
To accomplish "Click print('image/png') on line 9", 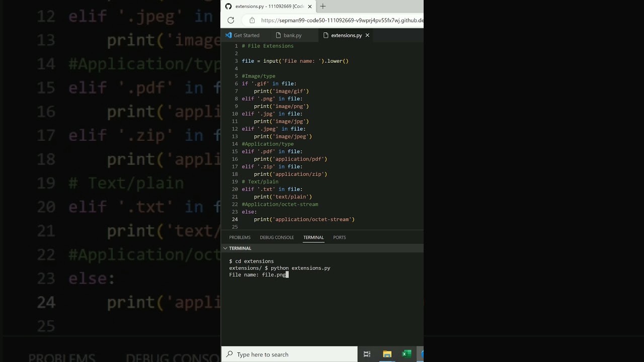I will pyautogui.click(x=281, y=106).
